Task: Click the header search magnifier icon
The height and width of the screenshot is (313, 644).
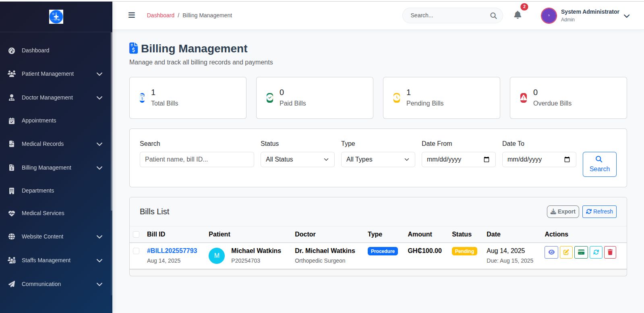Action: click(493, 16)
